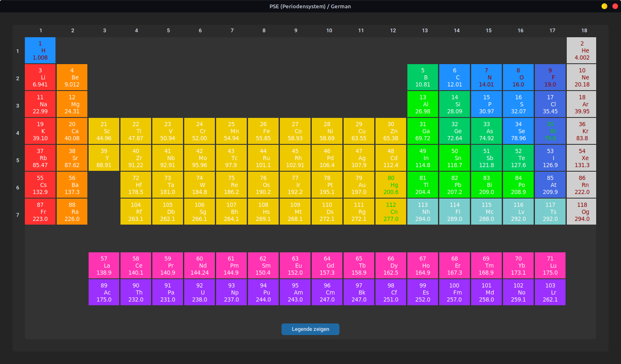Click Rubidium (Rb) element tile
Image resolution: width=621 pixels, height=364 pixels.
click(x=40, y=158)
